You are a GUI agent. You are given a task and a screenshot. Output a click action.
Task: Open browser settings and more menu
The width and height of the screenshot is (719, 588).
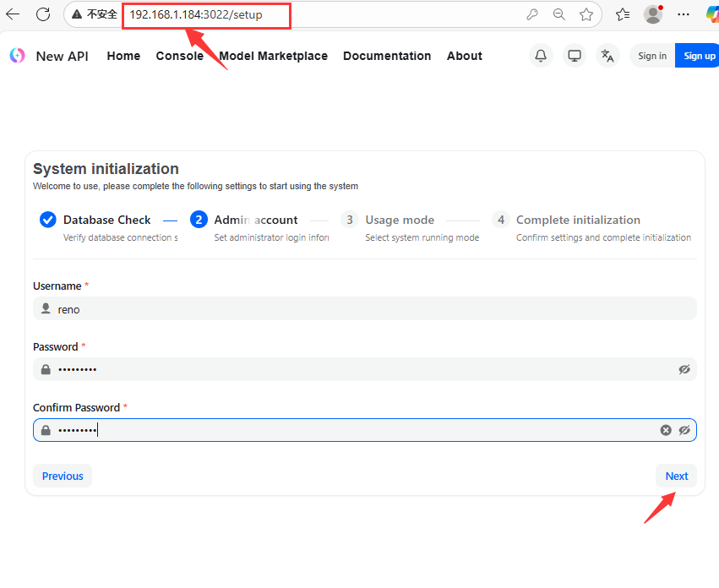[x=684, y=14]
